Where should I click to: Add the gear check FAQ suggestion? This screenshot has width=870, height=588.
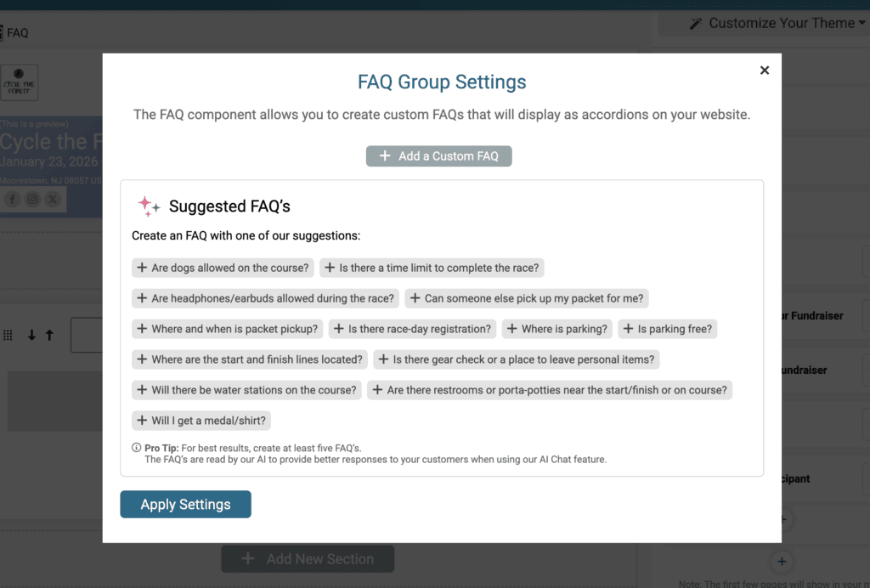[x=516, y=359]
